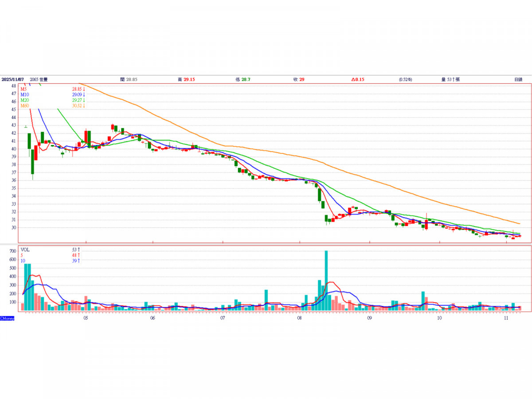
Task: Click the VOL label in volume panel
Action: pos(25,250)
